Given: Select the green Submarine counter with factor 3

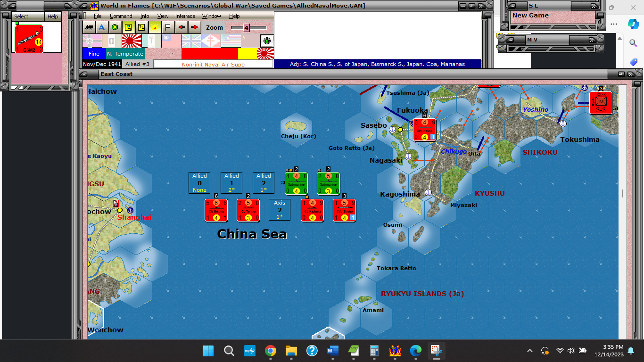Looking at the screenshot, I should [x=328, y=183].
